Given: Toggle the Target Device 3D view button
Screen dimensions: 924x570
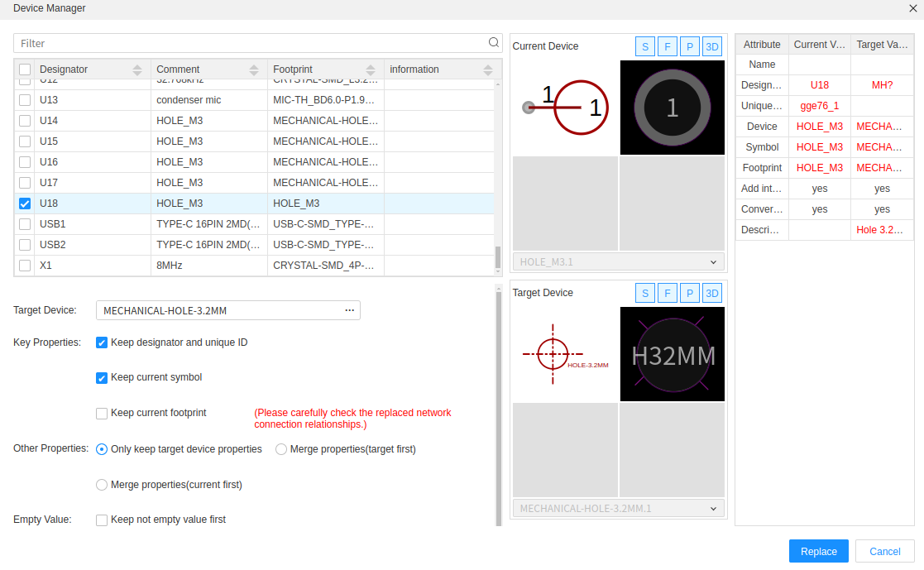Looking at the screenshot, I should coord(712,293).
